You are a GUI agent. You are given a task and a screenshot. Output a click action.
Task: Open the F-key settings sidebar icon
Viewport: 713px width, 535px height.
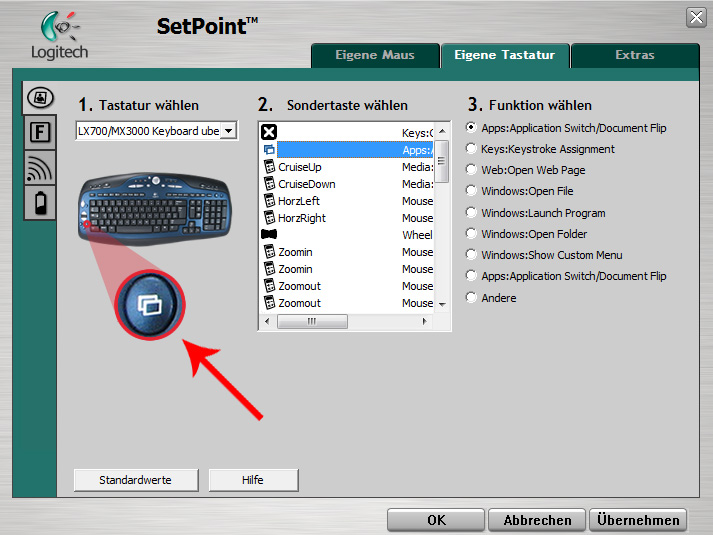(40, 133)
